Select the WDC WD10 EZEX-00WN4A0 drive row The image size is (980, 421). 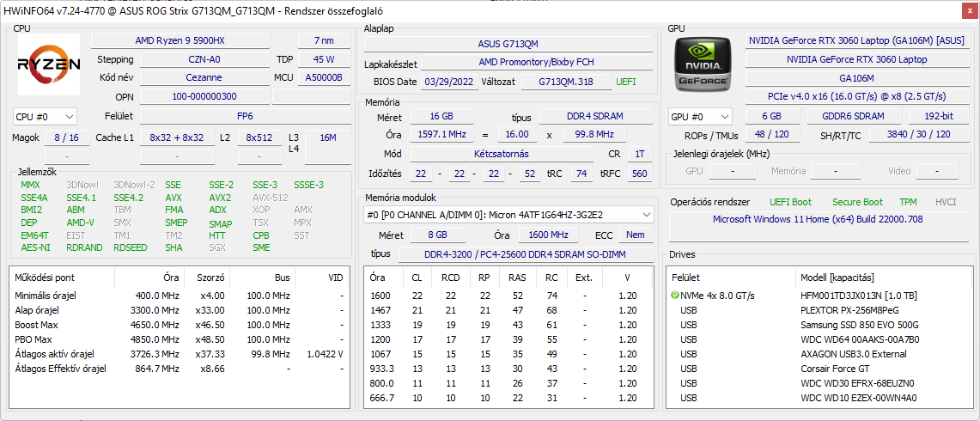(820, 398)
